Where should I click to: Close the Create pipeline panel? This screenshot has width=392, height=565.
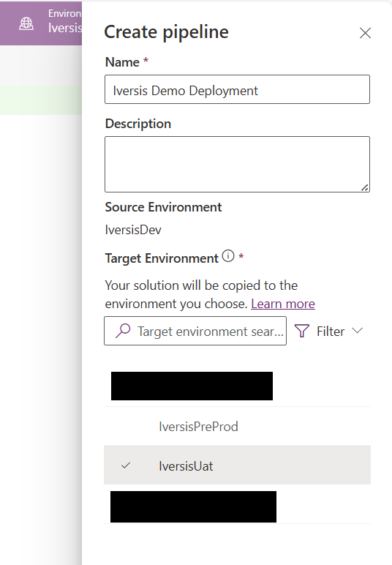365,33
